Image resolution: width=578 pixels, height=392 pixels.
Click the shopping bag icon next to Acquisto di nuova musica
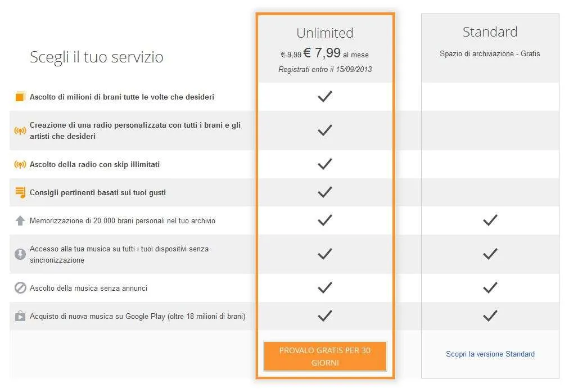click(x=20, y=316)
